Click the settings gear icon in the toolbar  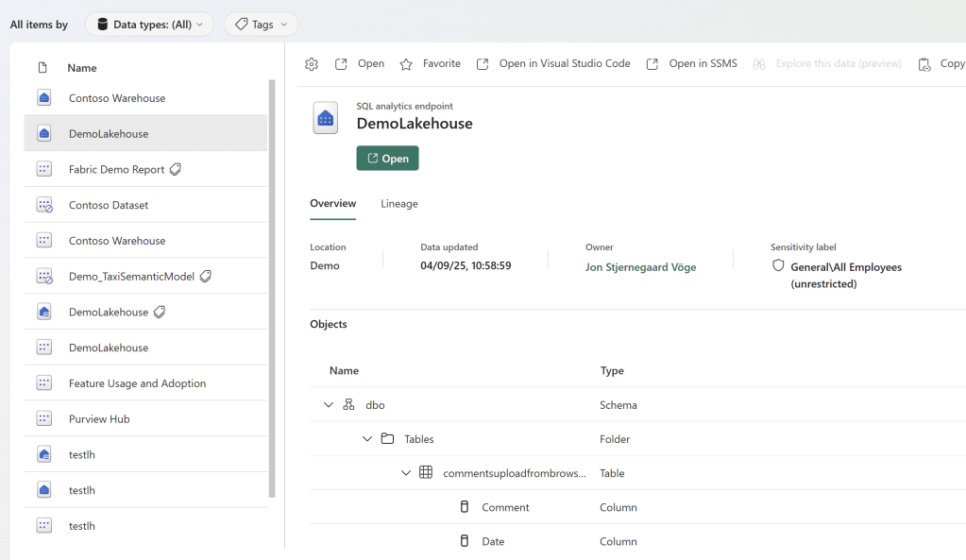click(312, 63)
